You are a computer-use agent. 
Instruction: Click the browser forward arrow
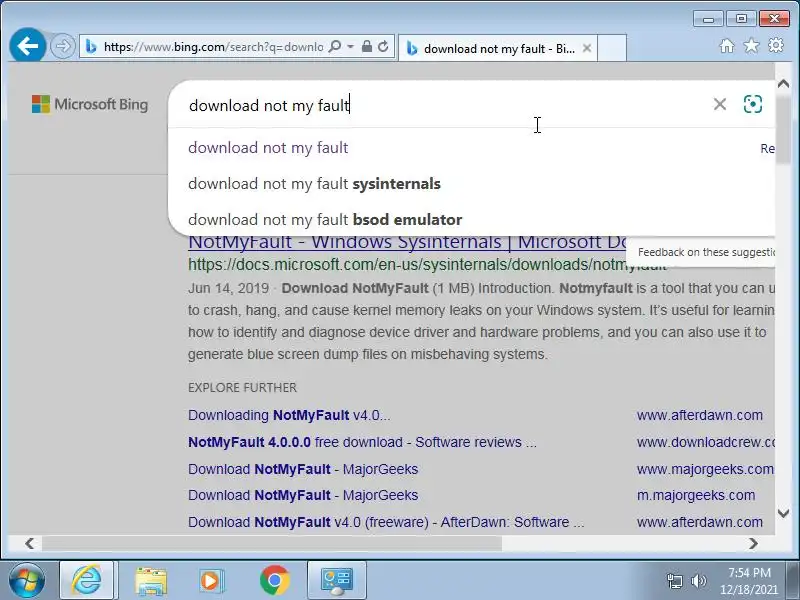tap(63, 47)
